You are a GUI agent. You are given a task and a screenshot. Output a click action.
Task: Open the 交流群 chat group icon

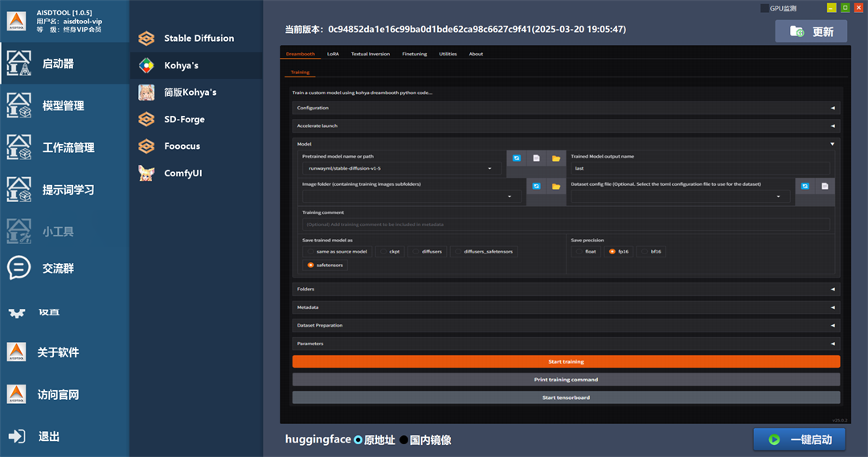coord(19,268)
